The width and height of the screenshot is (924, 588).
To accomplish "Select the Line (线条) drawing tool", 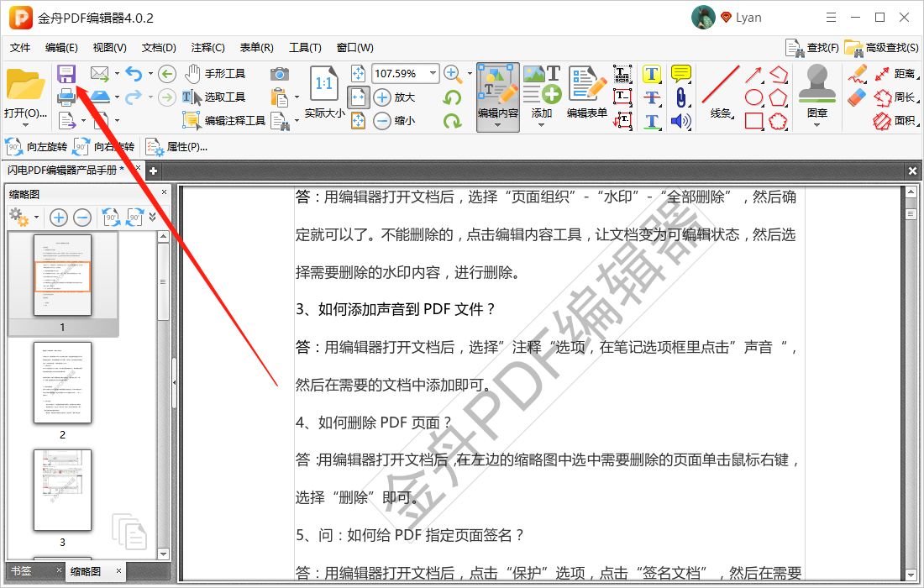I will (x=720, y=92).
